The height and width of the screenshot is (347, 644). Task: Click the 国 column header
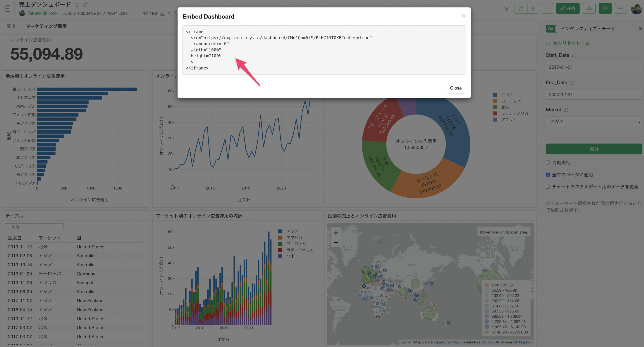pyautogui.click(x=79, y=238)
